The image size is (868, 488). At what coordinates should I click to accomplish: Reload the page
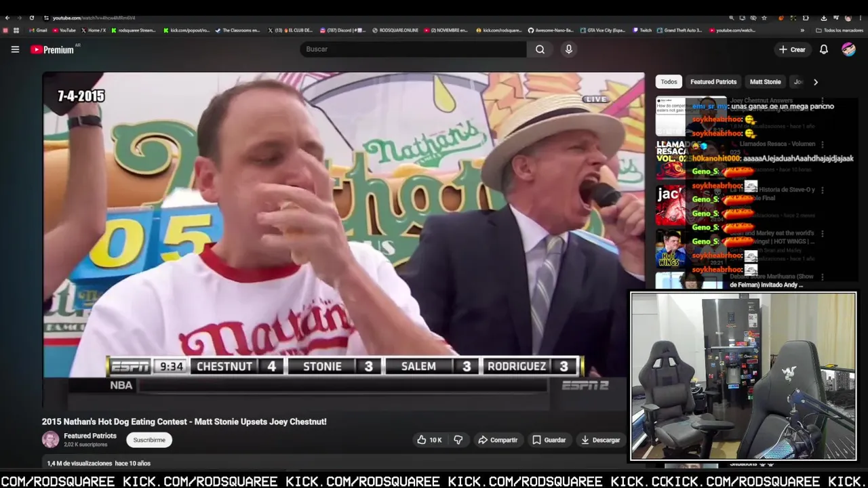31,18
